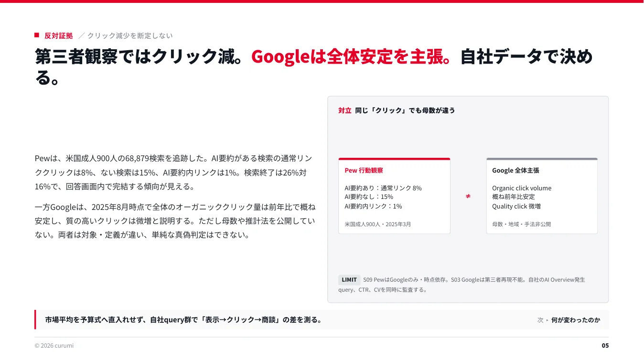Click the LIMIT badge
The height and width of the screenshot is (362, 644).
(349, 280)
